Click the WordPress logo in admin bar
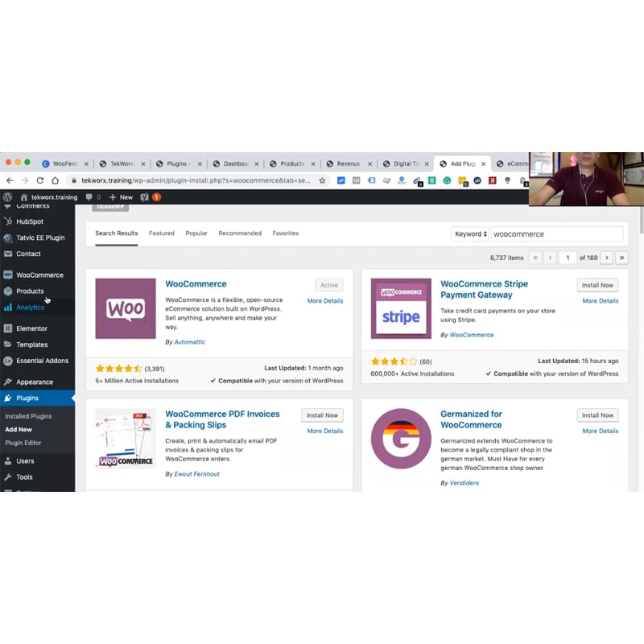 7,197
